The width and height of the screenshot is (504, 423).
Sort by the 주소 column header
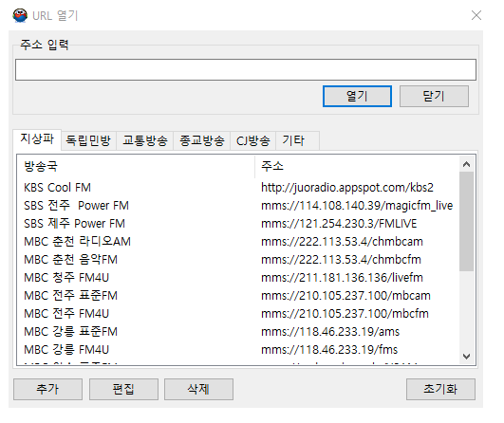[x=357, y=166]
